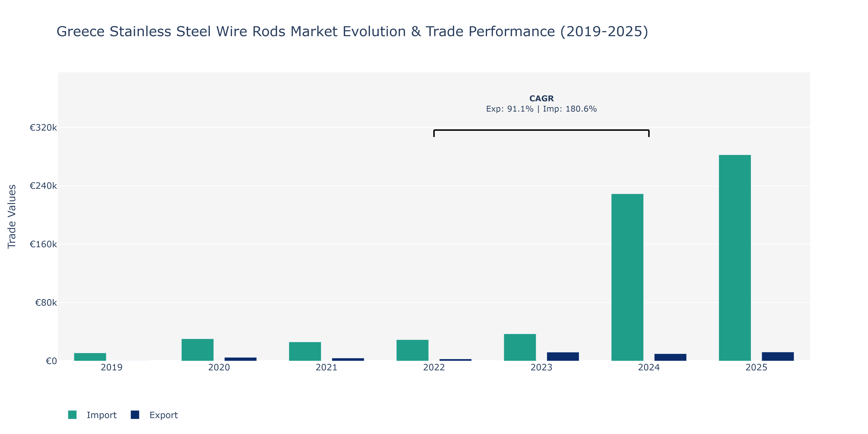Image resolution: width=868 pixels, height=434 pixels.
Task: Click the teal Import legend color swatch
Action: pos(72,415)
